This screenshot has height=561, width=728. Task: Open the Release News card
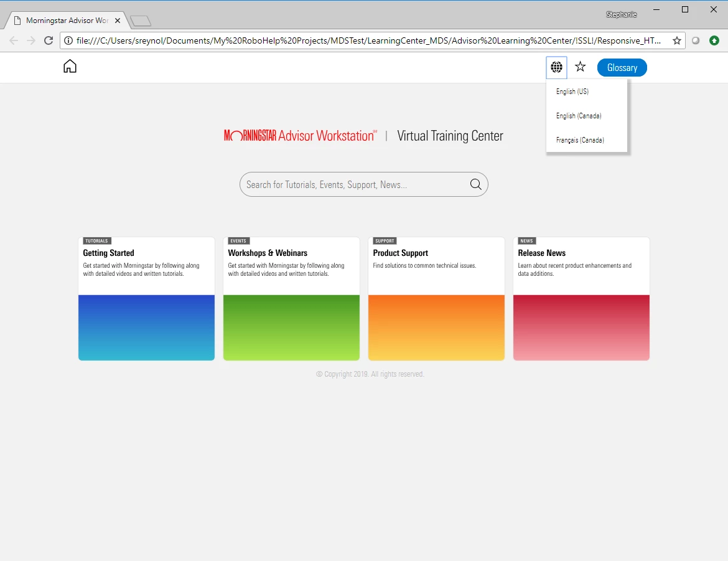[x=581, y=298]
